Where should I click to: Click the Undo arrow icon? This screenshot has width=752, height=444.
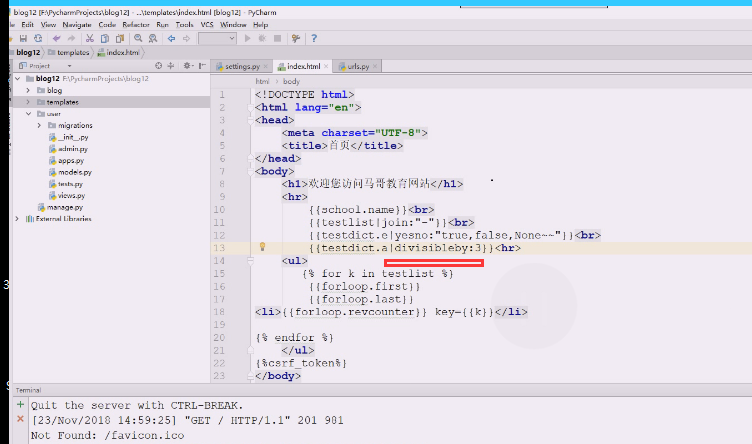[57, 38]
